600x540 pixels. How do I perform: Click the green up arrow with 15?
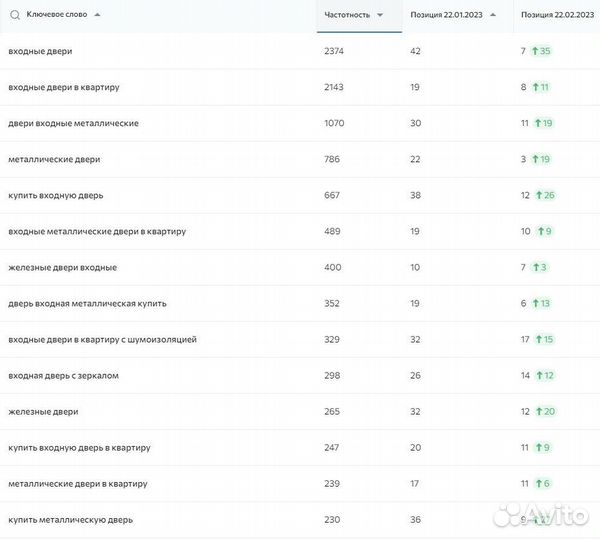pos(538,339)
